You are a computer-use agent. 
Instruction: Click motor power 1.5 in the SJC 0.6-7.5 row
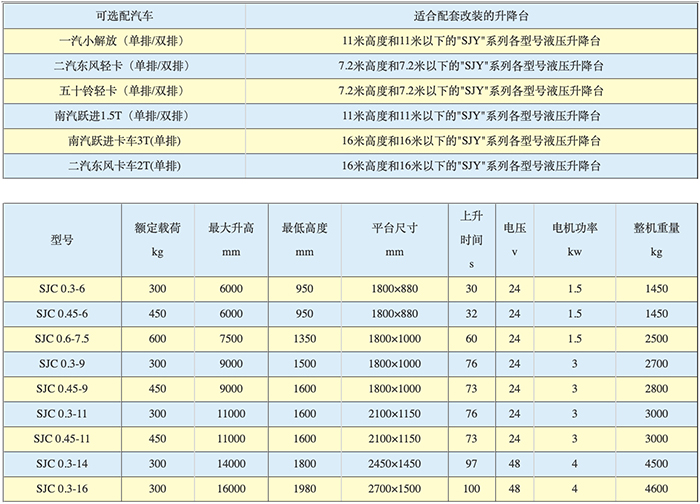coord(575,339)
